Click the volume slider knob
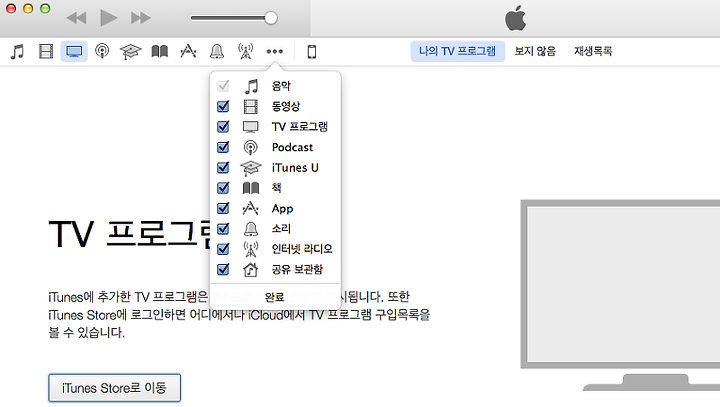 (x=271, y=18)
